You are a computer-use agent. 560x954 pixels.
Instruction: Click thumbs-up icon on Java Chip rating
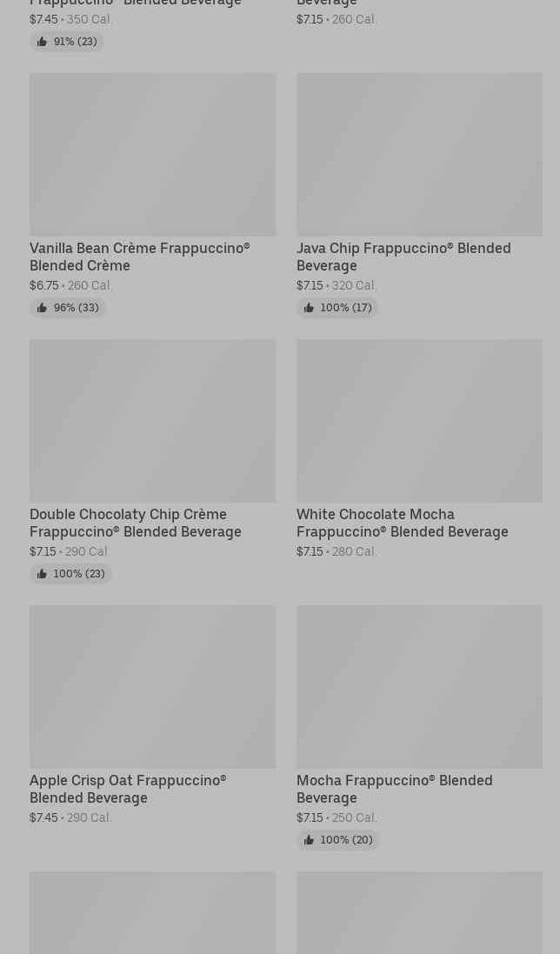pyautogui.click(x=309, y=308)
